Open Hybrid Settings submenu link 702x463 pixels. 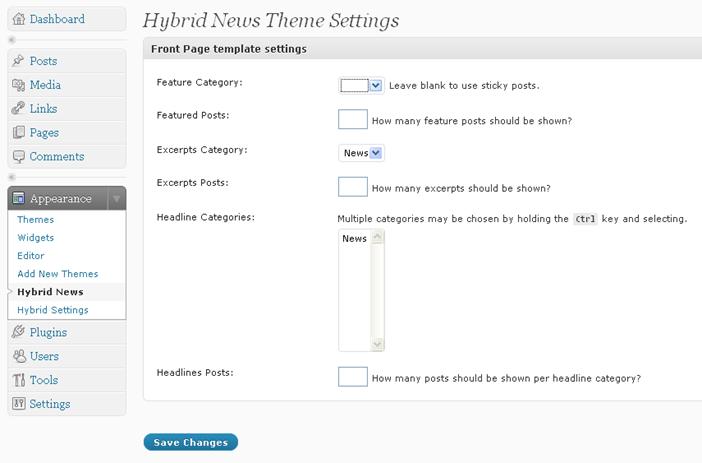(x=52, y=310)
